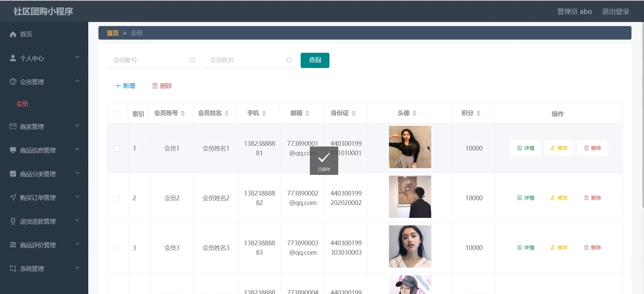Viewport: 644px width, 294px height.
Task: Click the plus 新增 icon to add member
Action: pyautogui.click(x=118, y=86)
